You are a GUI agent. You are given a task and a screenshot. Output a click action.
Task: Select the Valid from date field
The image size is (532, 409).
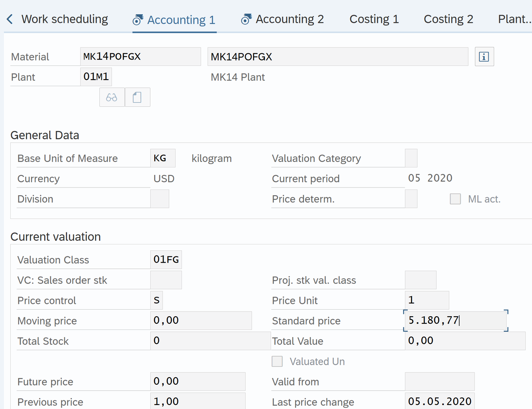439,381
